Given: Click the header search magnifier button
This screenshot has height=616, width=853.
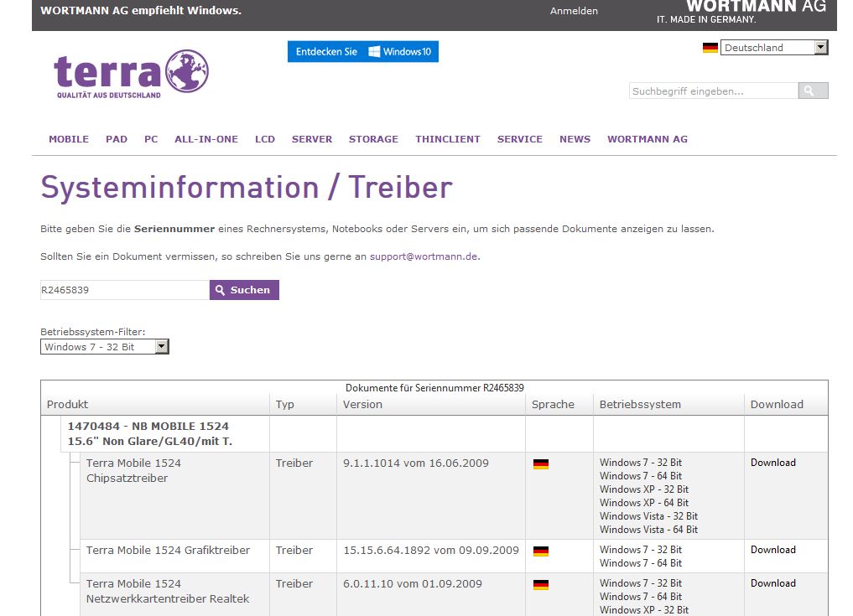Looking at the screenshot, I should tap(813, 91).
